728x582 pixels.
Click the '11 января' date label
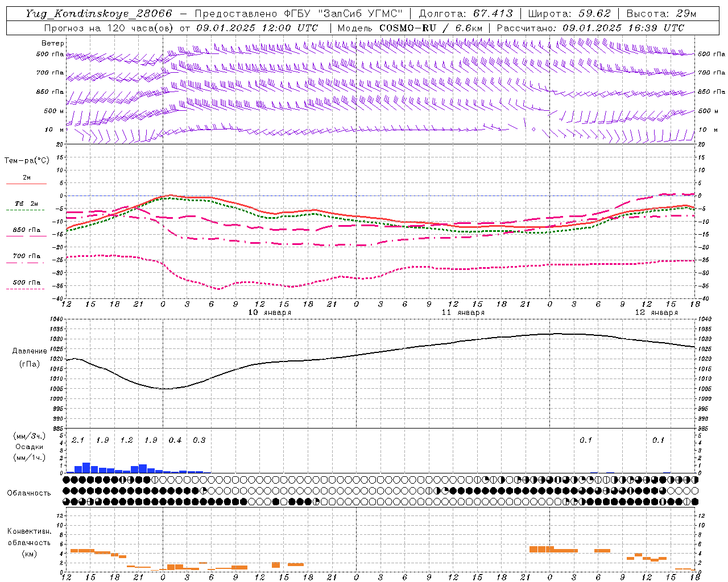tap(463, 313)
